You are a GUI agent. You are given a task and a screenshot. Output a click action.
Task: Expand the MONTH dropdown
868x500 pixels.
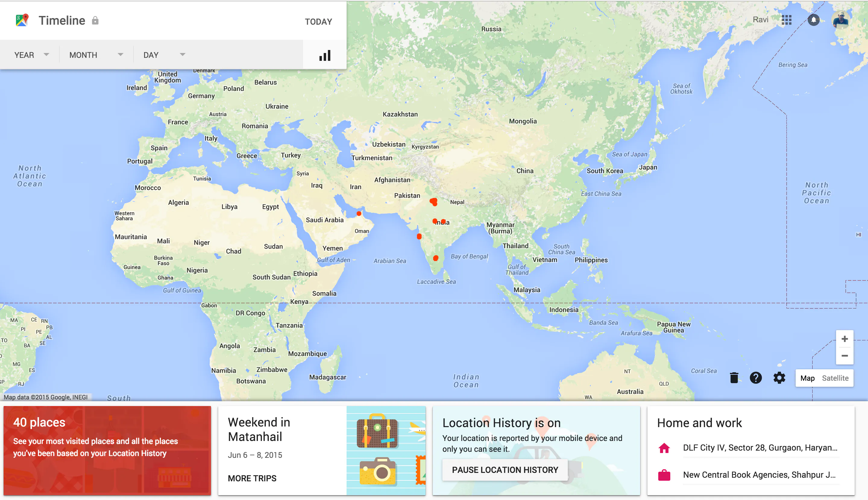96,55
